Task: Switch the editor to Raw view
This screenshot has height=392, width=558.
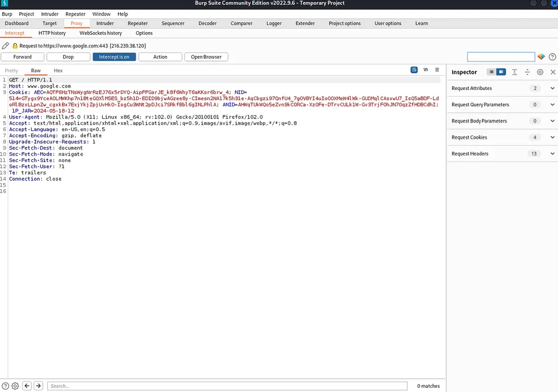Action: 36,70
